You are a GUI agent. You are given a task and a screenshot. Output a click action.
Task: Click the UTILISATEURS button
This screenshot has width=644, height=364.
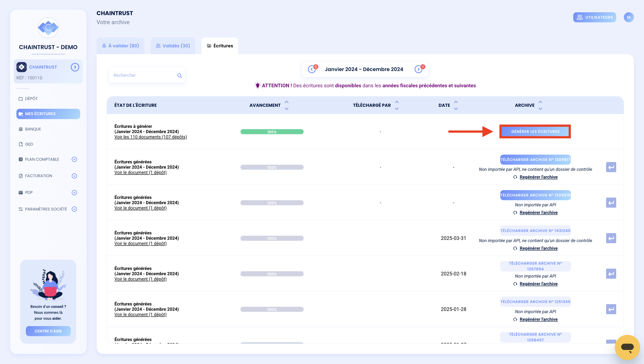[594, 17]
